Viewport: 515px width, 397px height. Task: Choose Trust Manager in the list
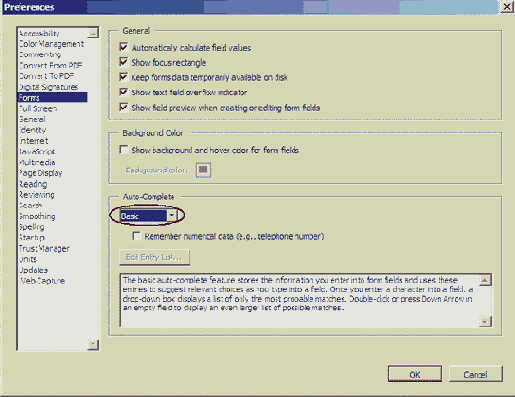click(x=44, y=248)
